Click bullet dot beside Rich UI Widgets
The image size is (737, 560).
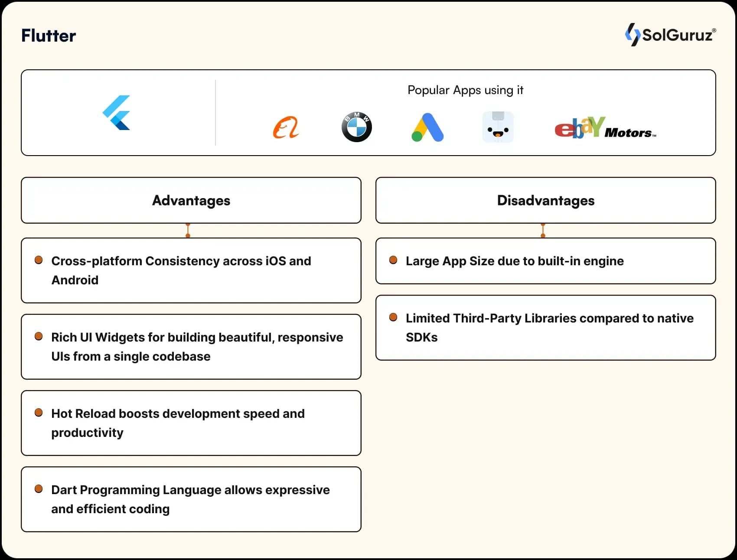pos(39,336)
